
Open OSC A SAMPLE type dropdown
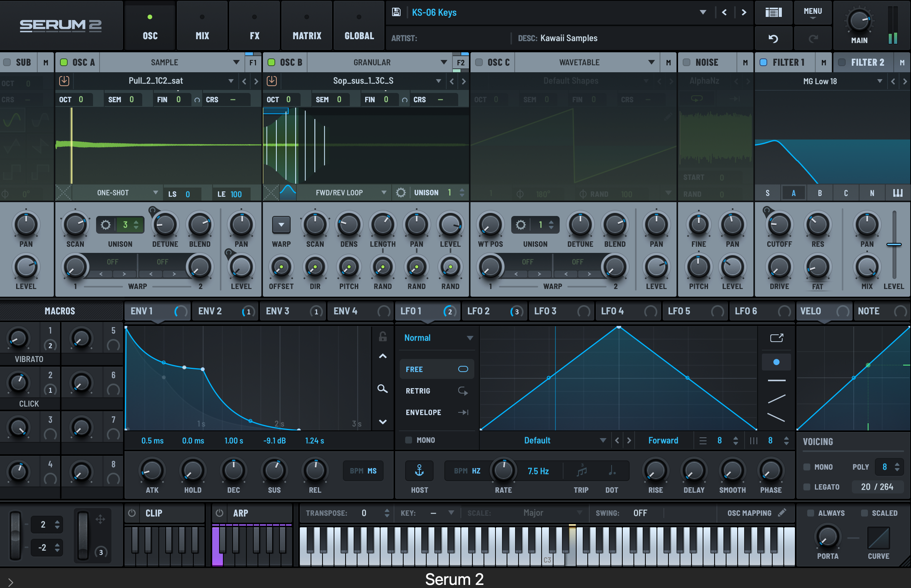click(x=172, y=62)
